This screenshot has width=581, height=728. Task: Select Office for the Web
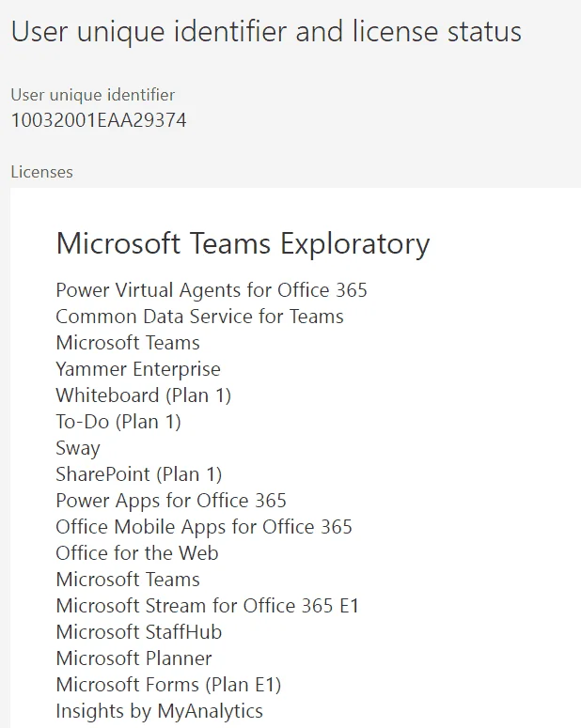(x=137, y=553)
